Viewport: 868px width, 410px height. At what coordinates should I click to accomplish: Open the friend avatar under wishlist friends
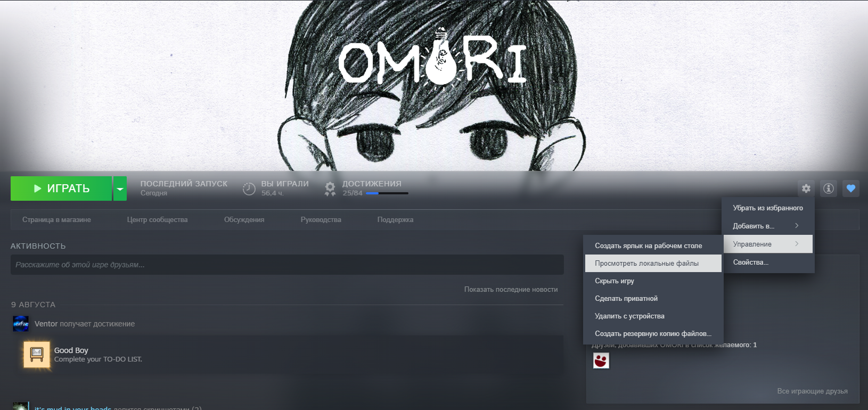[601, 360]
